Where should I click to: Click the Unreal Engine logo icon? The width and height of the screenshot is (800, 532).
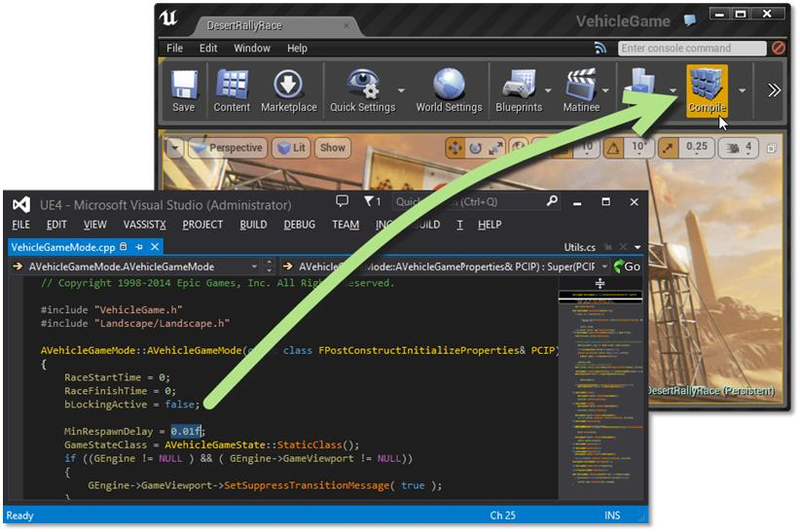pyautogui.click(x=169, y=18)
